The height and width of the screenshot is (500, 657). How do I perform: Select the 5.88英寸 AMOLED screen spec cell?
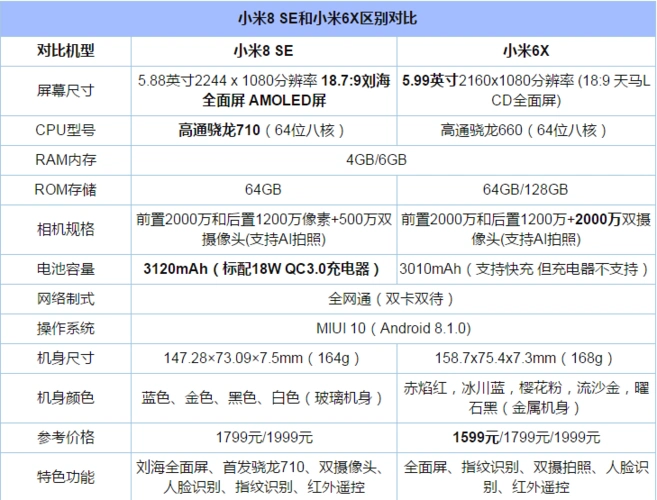tap(264, 90)
